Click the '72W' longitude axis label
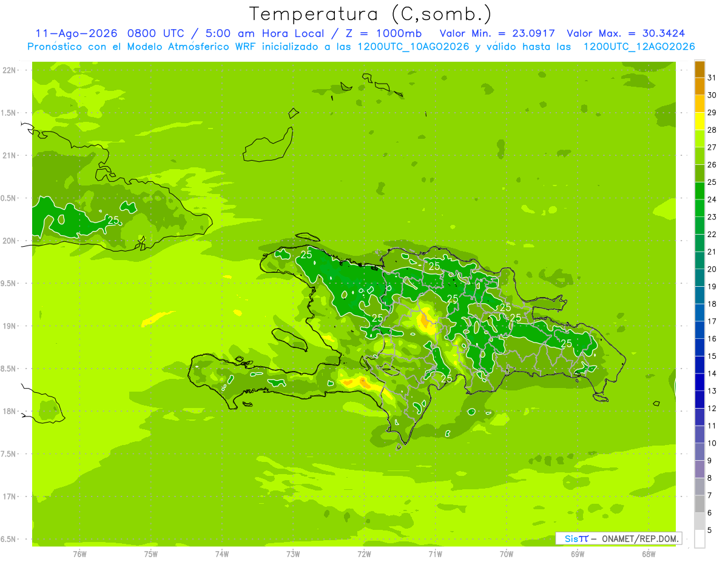Viewport: 728px width, 562px height. pos(364,554)
